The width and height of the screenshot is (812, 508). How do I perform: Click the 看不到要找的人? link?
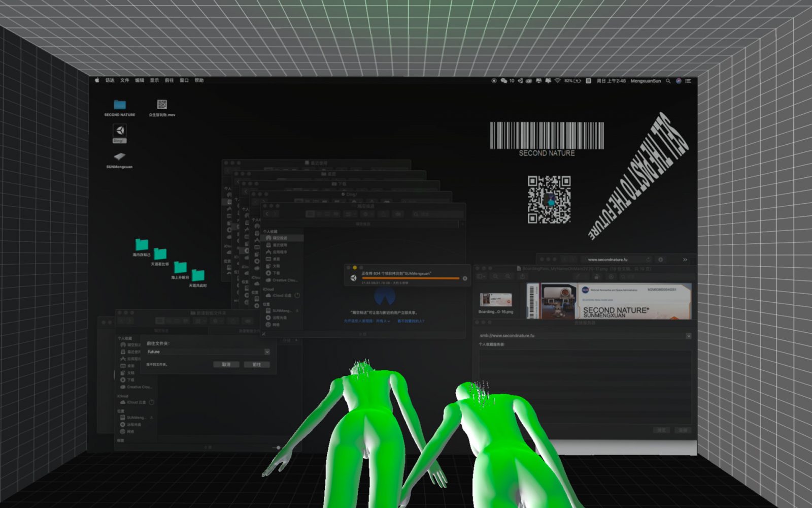(x=411, y=321)
